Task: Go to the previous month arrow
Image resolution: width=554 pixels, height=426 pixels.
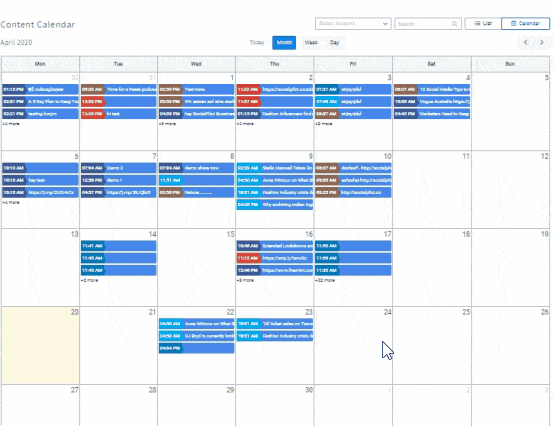Action: coord(526,42)
